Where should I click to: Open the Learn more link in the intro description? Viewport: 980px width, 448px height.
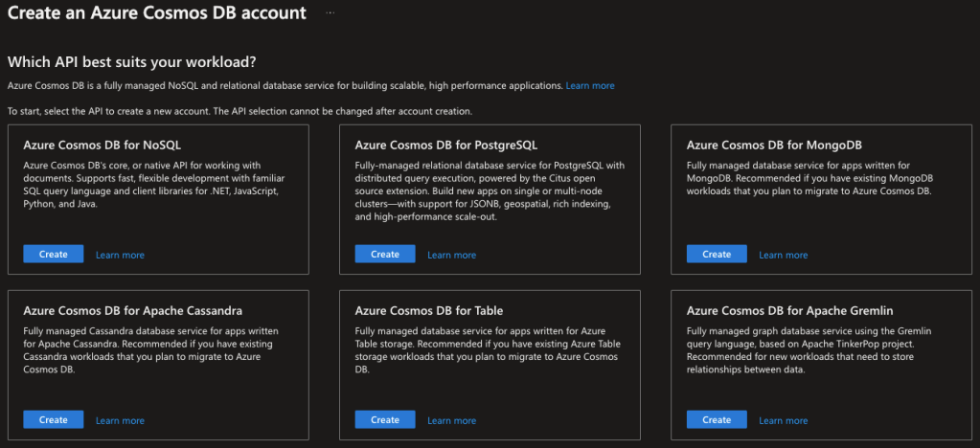click(590, 86)
